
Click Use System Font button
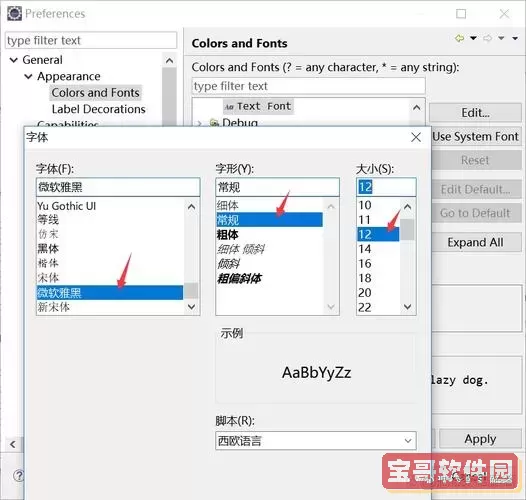click(475, 137)
